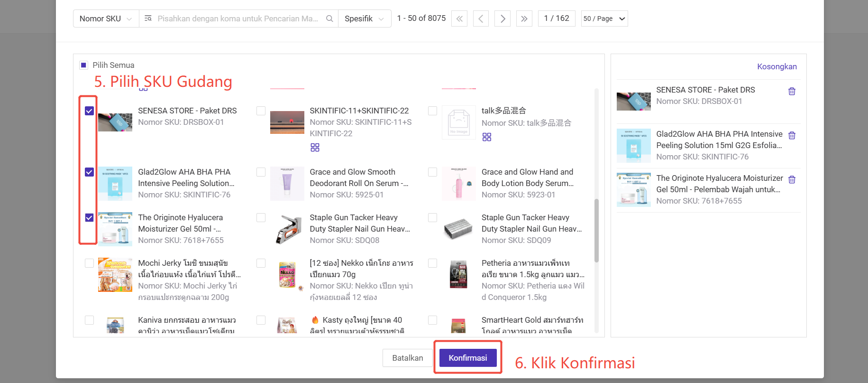This screenshot has width=868, height=383.
Task: Go to the next page
Action: 503,19
